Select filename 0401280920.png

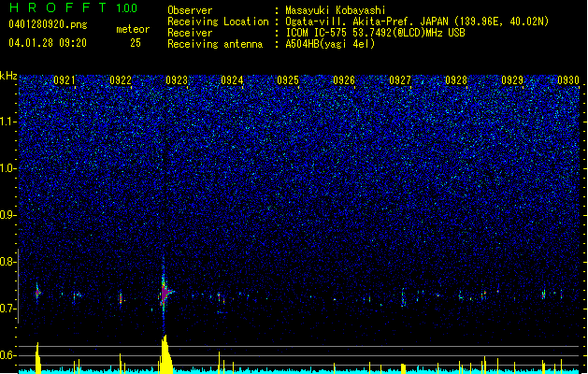pos(48,25)
